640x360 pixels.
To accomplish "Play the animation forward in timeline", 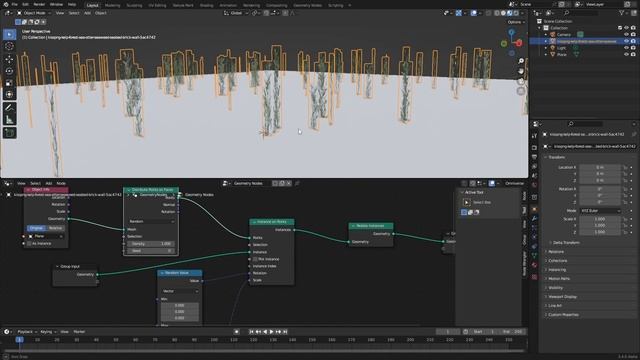I will [271, 332].
